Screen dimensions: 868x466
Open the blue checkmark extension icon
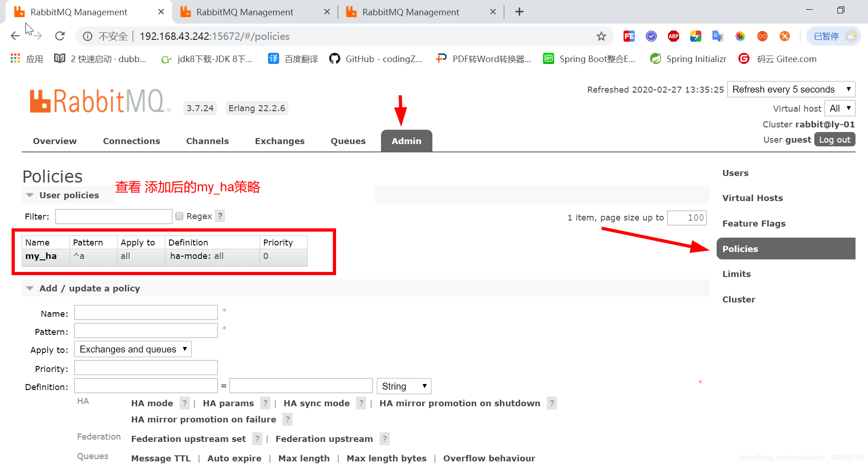point(651,36)
